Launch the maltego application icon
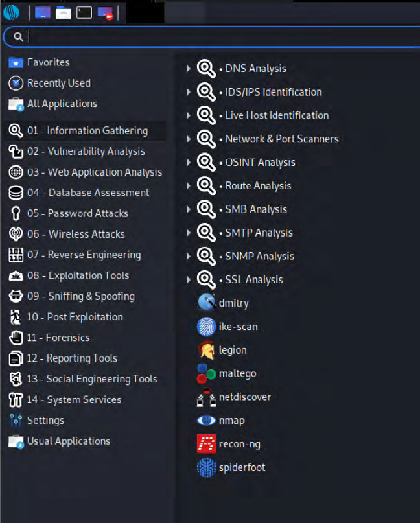This screenshot has width=420, height=523. pos(206,373)
